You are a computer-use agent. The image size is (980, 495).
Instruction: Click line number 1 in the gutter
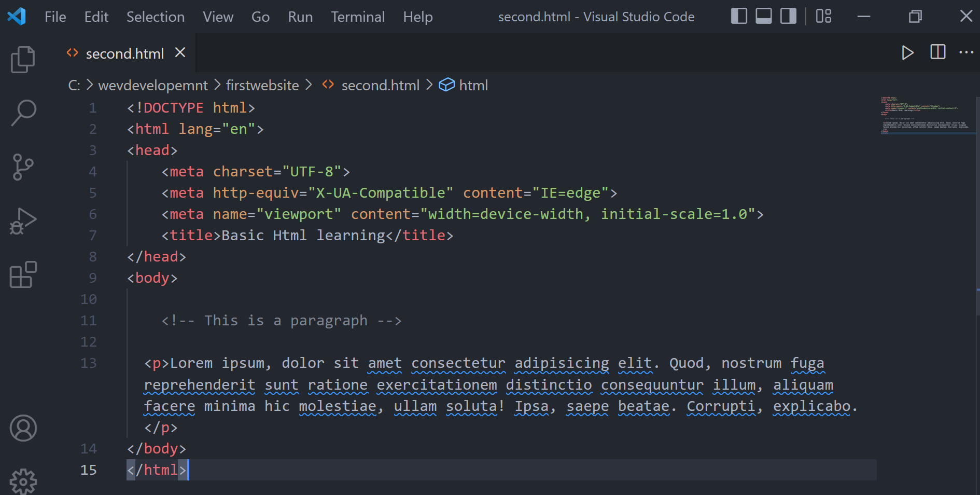(93, 108)
